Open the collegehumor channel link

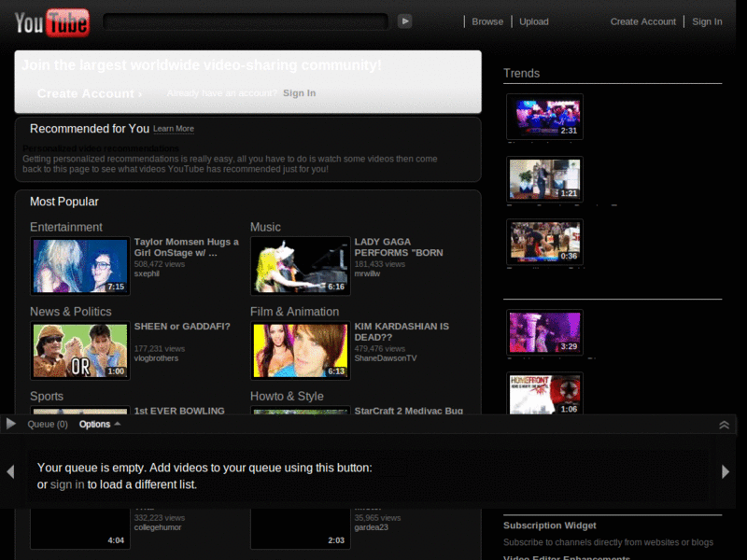158,527
